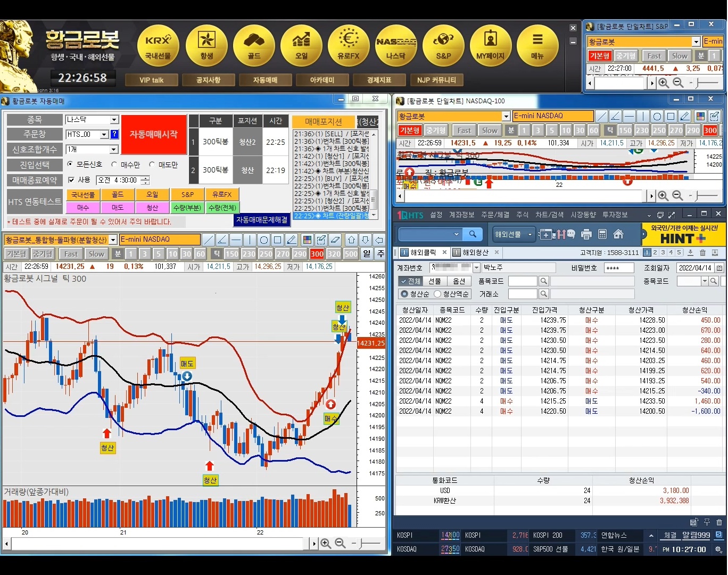Click the trash icon in HTS tab bar
Viewport: 728px width, 575px height.
pyautogui.click(x=702, y=252)
